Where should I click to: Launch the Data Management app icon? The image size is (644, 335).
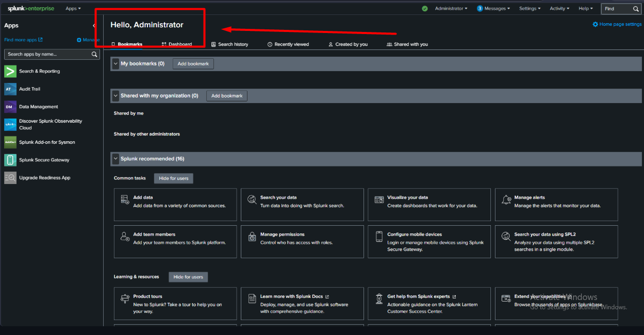coord(10,107)
